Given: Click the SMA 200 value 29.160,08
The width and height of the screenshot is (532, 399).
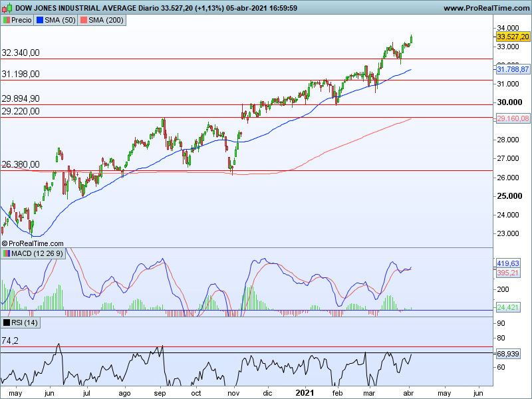Looking at the screenshot, I should [x=513, y=118].
